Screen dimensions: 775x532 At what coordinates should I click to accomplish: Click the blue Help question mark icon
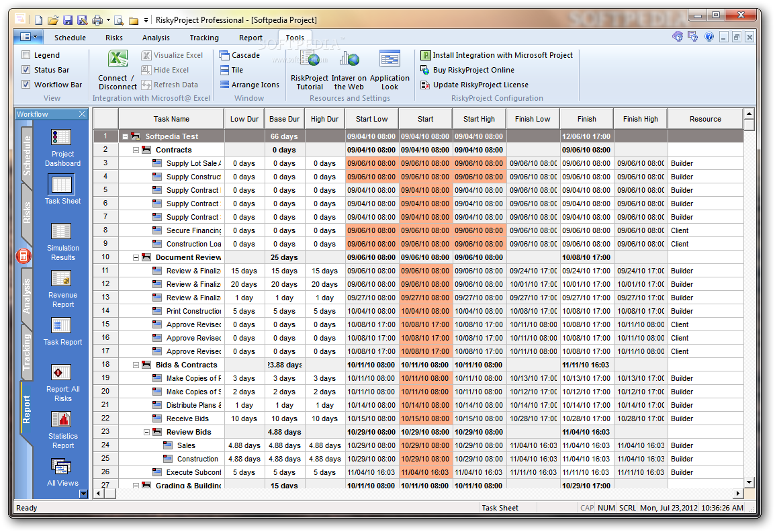tap(709, 37)
